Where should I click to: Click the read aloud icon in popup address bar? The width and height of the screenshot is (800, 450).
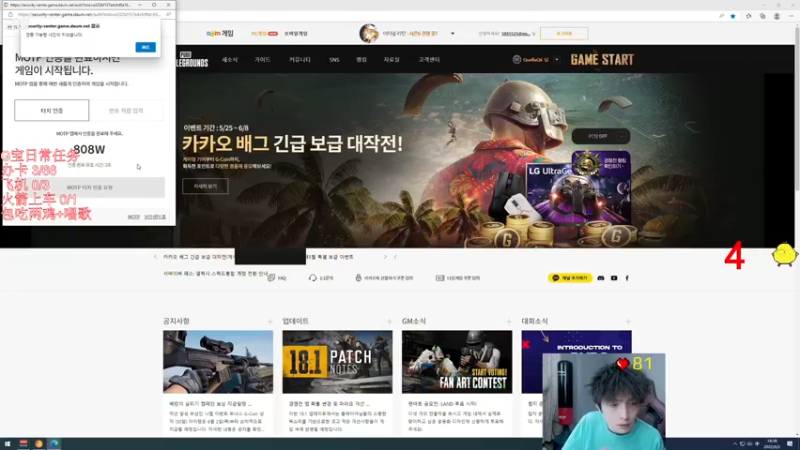click(168, 14)
